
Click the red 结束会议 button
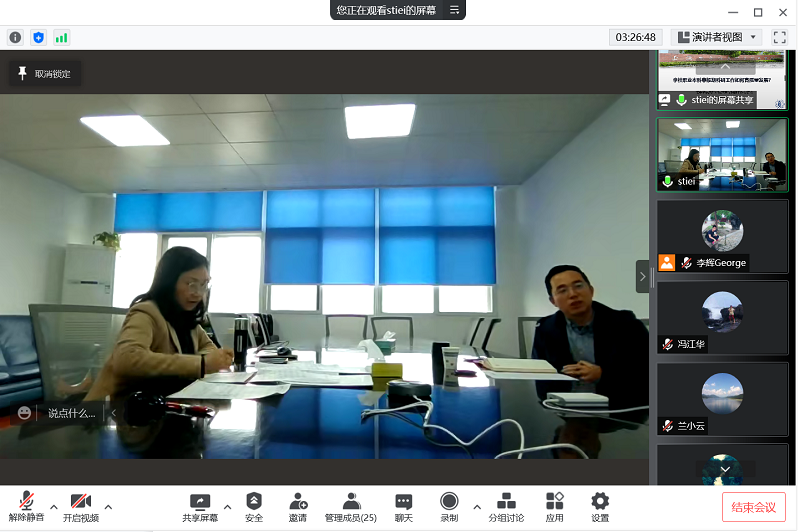click(753, 507)
